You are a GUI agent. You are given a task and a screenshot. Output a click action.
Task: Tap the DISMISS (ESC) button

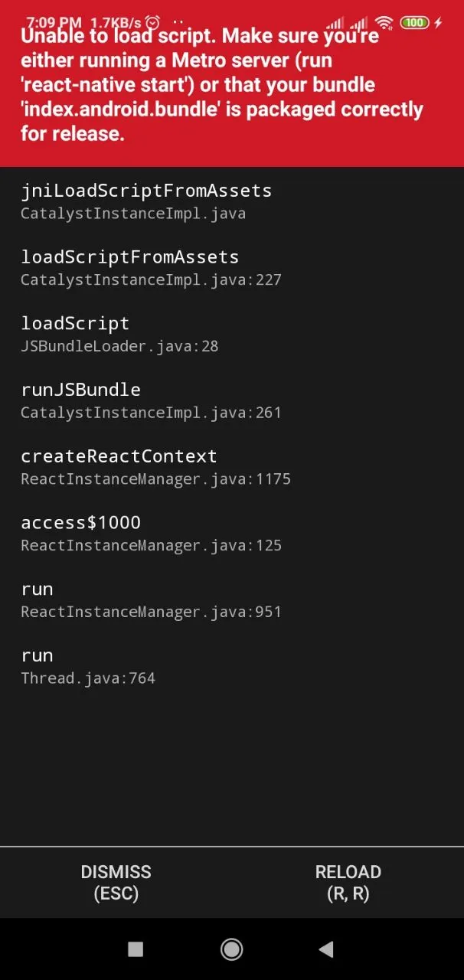point(116,882)
